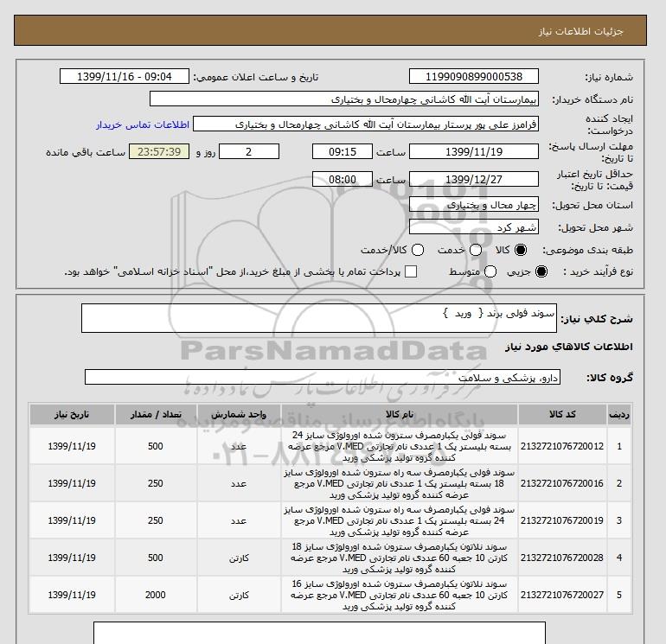666x644 pixels.
Task: Click product code 2132721076720019
Action: pyautogui.click(x=562, y=520)
